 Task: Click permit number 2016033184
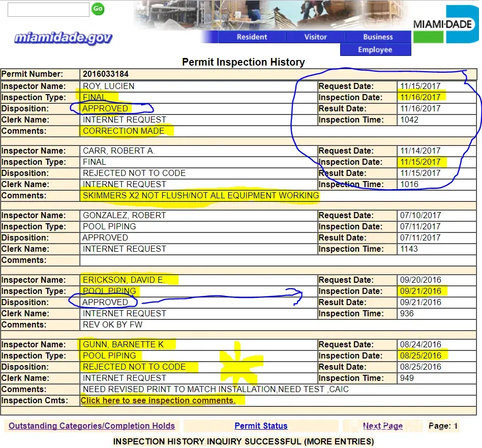coord(106,74)
